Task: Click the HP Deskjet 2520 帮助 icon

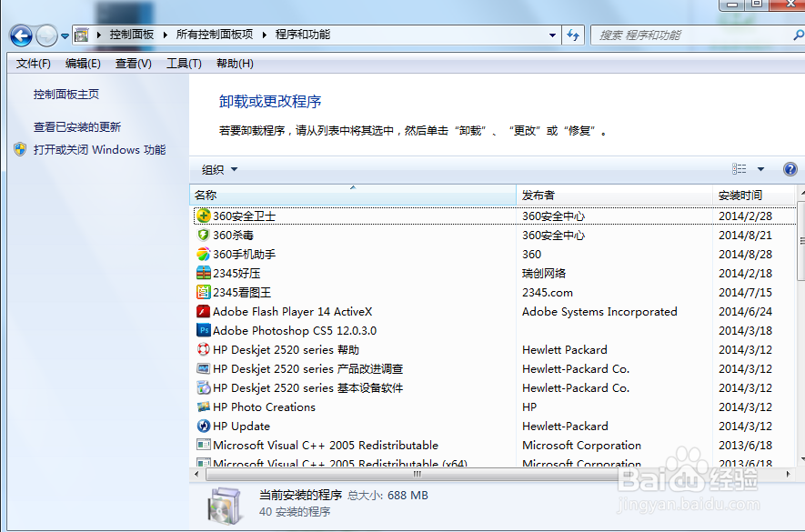Action: [x=204, y=349]
